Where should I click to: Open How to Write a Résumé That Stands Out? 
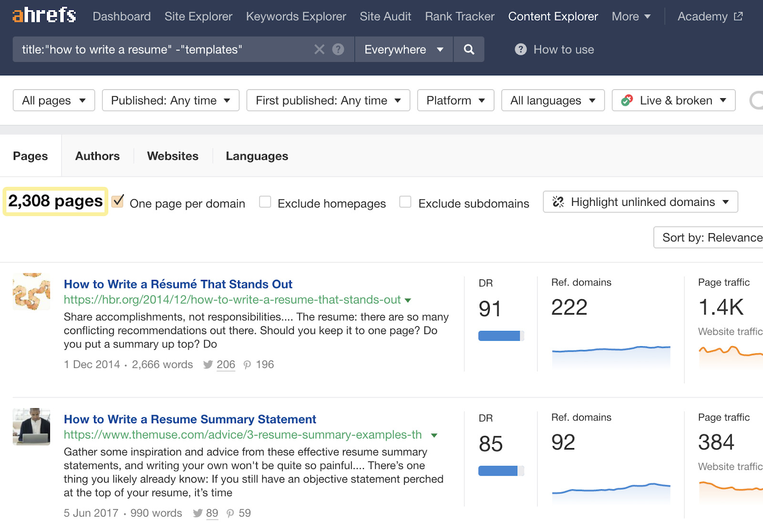[x=178, y=284]
